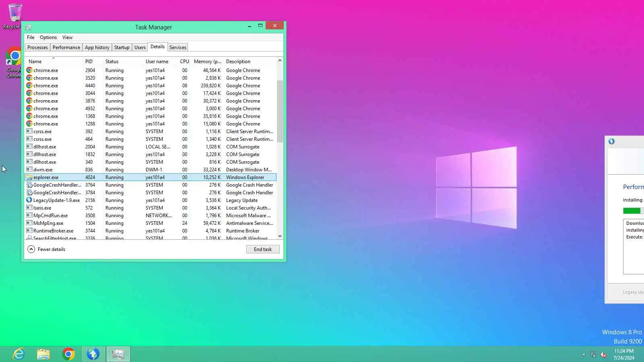
Task: Click the explorer.exe folder icon
Action: click(29, 177)
